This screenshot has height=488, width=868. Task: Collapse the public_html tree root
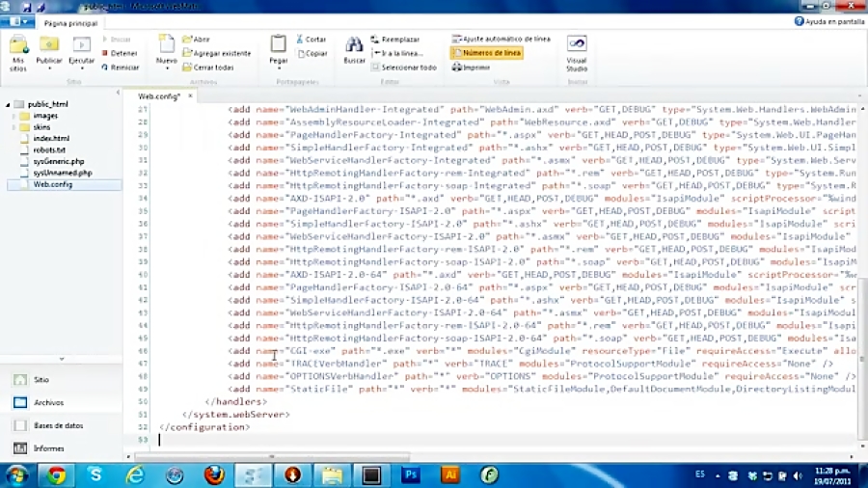coord(8,104)
